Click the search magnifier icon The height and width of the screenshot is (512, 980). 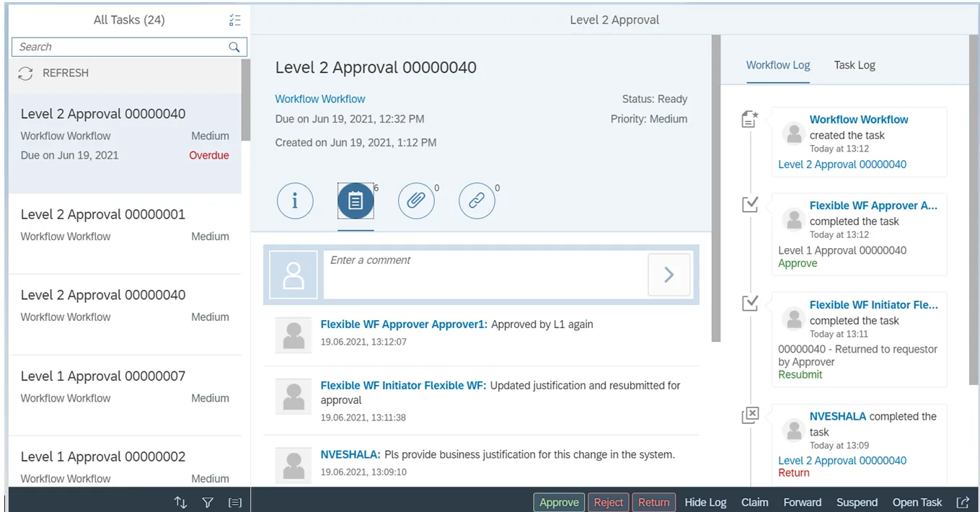pos(234,47)
